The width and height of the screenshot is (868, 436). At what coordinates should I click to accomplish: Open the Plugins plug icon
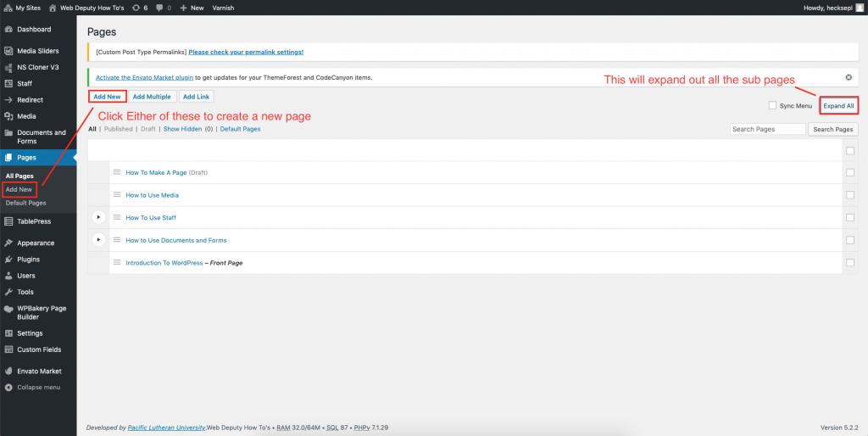8,260
